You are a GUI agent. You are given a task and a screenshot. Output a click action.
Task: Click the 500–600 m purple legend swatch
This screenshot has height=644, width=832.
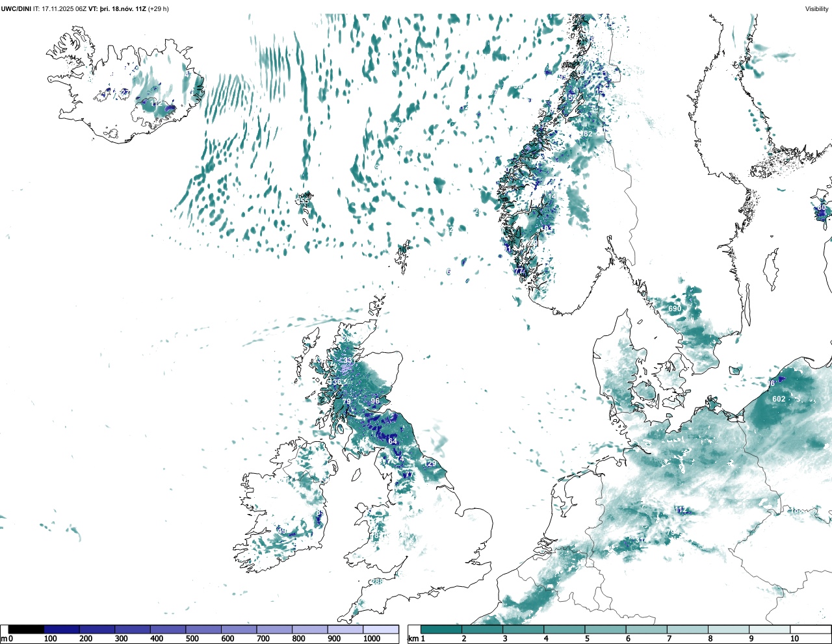(x=203, y=629)
